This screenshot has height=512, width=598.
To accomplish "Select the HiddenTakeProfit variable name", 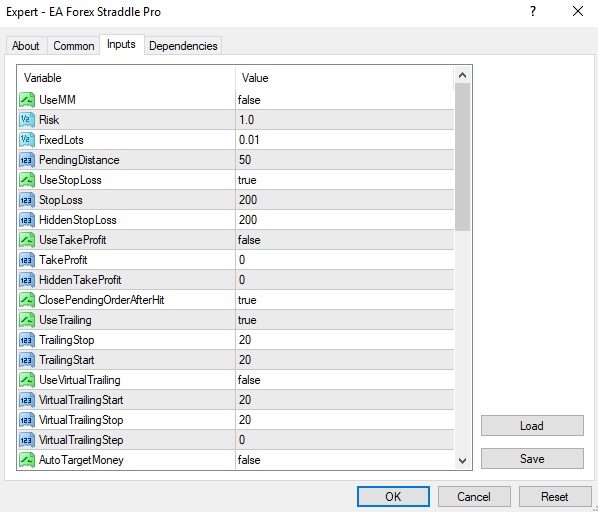I will click(x=80, y=280).
